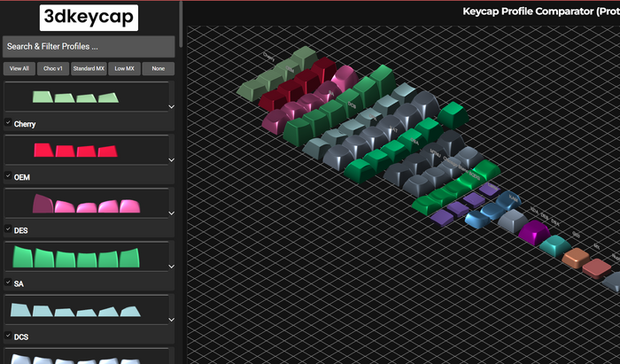Toggle the DES profile checkbox
The image size is (620, 364).
tap(8, 229)
